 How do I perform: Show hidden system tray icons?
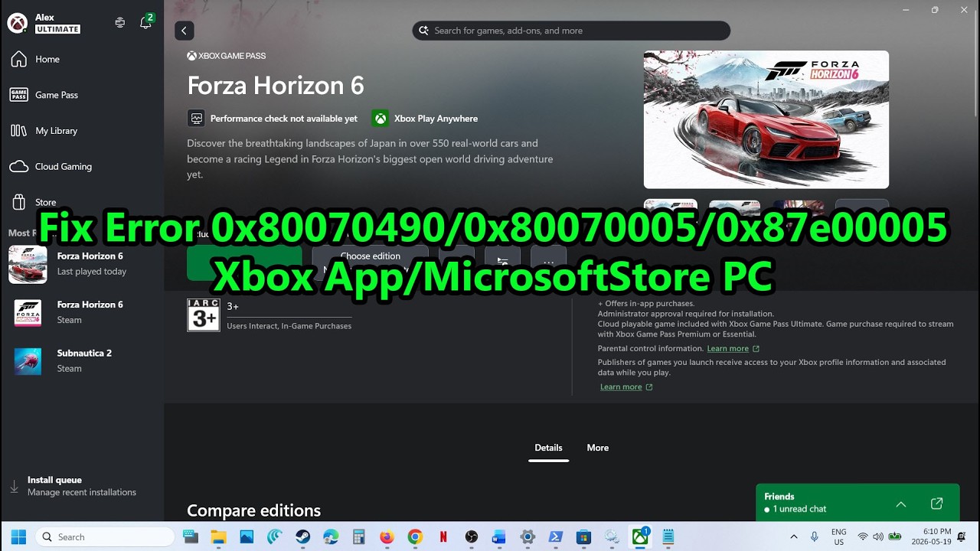(x=794, y=537)
